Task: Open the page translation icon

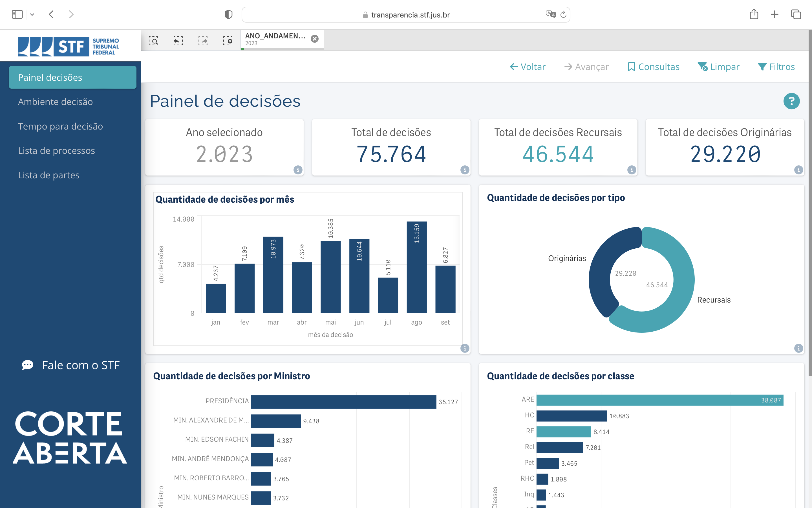Action: [550, 14]
